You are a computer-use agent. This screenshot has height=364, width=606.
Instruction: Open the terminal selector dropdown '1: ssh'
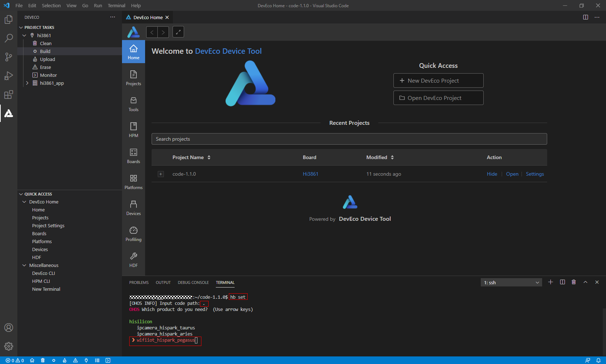click(511, 282)
